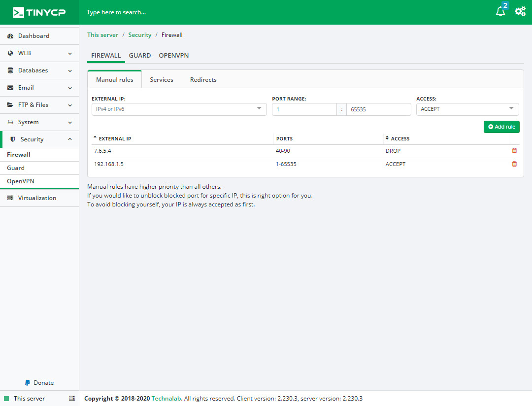Switch to the GUARD tab
532x406 pixels.
140,55
